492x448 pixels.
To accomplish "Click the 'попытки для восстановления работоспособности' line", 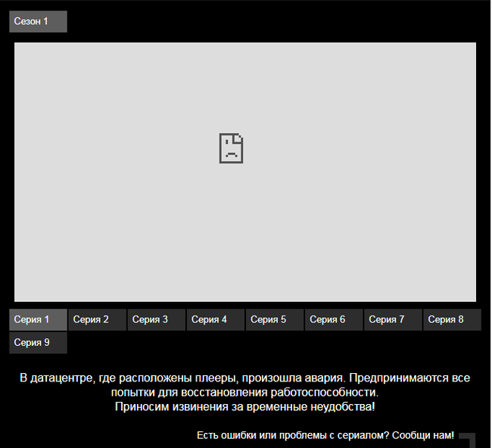I will pyautogui.click(x=245, y=392).
